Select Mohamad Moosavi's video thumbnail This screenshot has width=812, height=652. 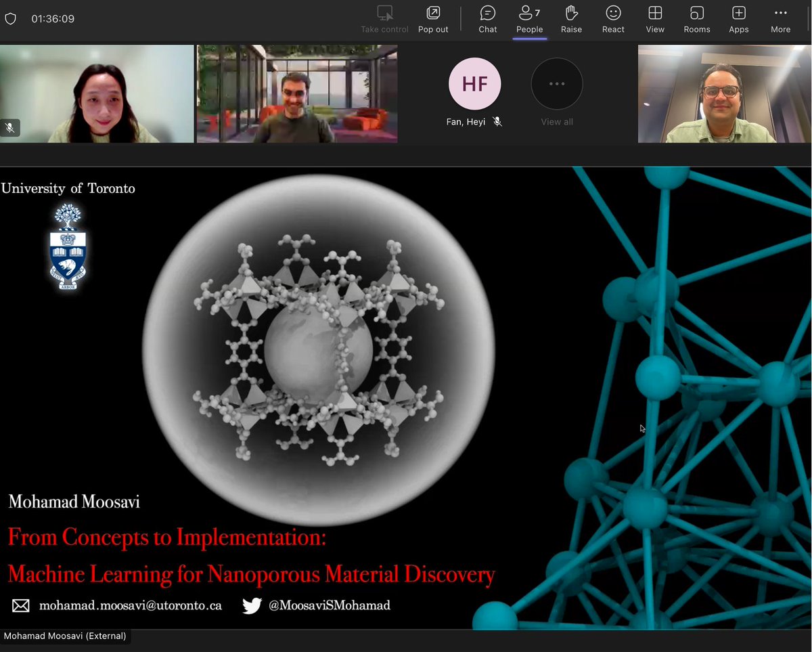(724, 93)
